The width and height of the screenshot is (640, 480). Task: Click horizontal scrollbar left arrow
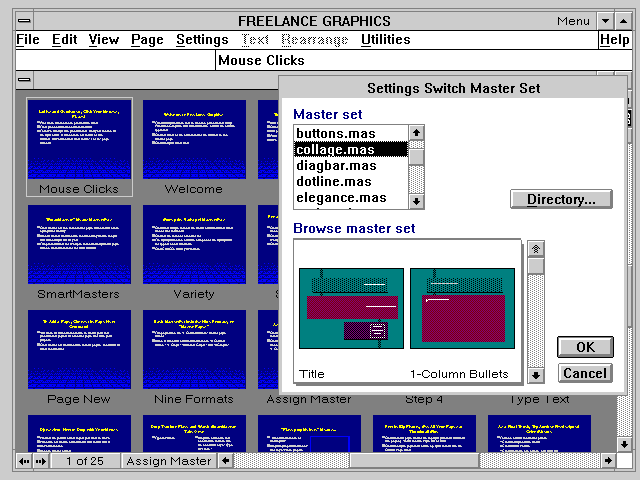pos(225,461)
